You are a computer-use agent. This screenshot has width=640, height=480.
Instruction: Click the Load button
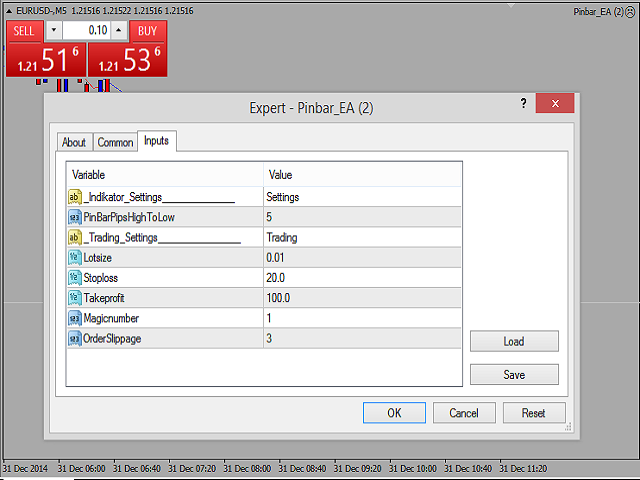pos(514,341)
